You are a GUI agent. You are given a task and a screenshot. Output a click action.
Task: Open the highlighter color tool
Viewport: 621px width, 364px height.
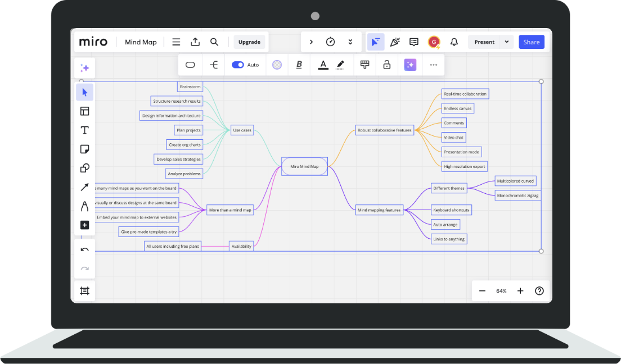click(340, 65)
